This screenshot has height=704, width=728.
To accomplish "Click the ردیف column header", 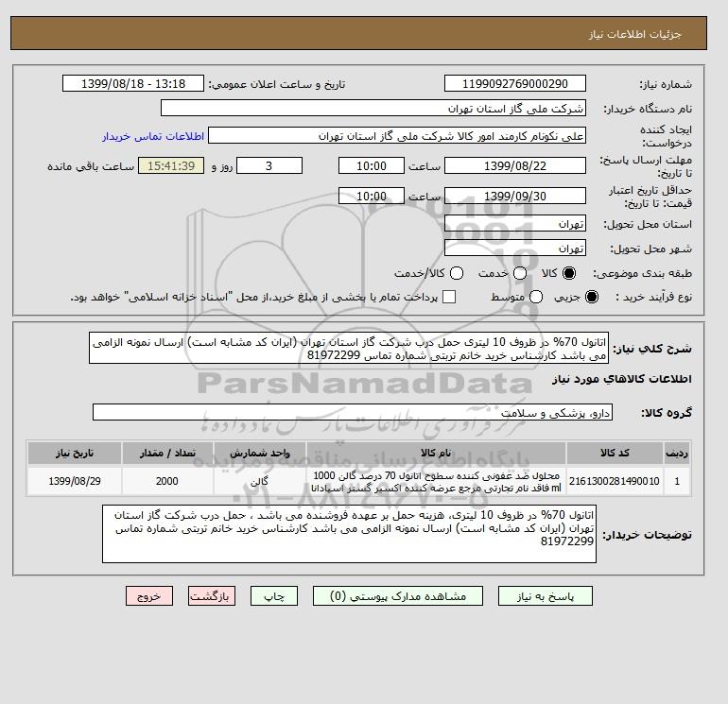I will coord(676,453).
